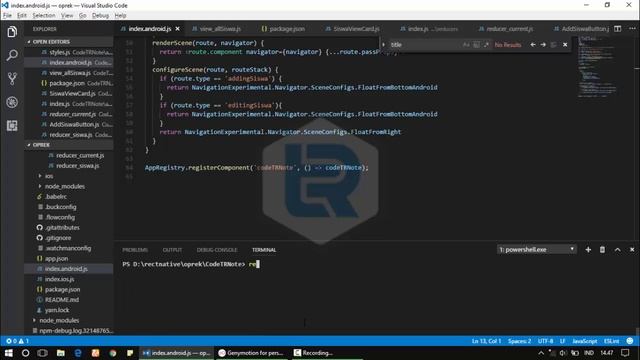The width and height of the screenshot is (640, 360).
Task: Click the feedback smiley icon
Action: coord(630,341)
